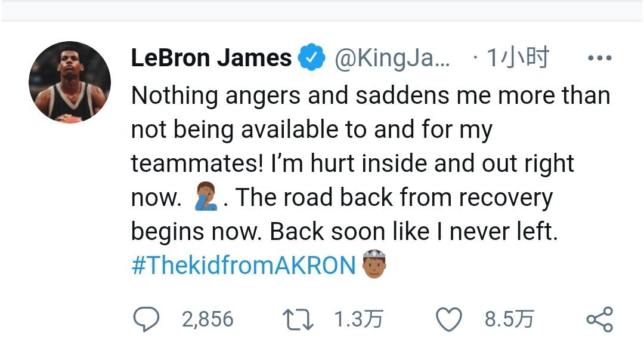Screen dimensions: 644x348
Task: Open the @KingJa... handle link
Action: (392, 58)
